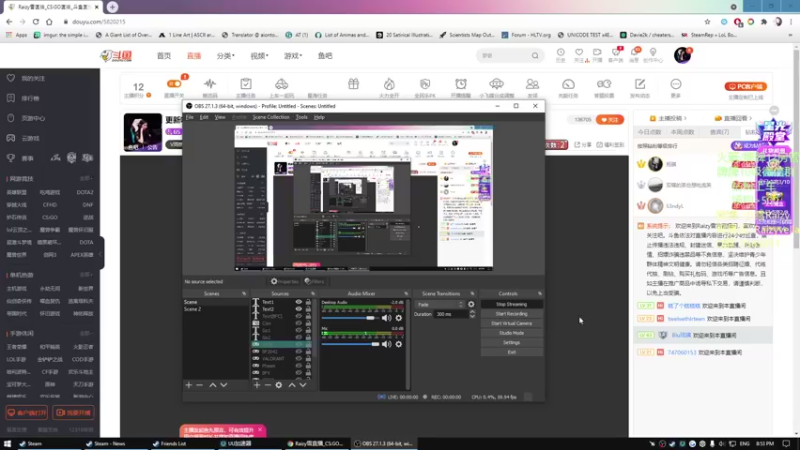This screenshot has height=450, width=800.
Task: Move the source up in the Sources list
Action: (292, 385)
